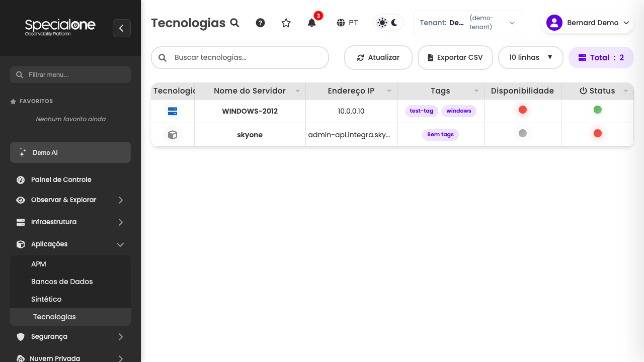Open Demo AI in the sidebar
This screenshot has height=362, width=644.
tap(70, 152)
